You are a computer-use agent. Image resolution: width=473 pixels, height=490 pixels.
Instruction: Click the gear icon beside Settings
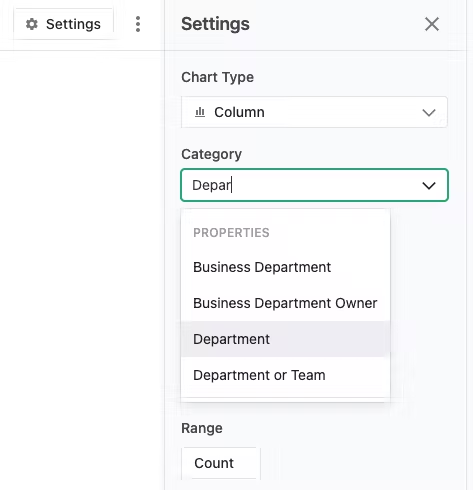[32, 24]
